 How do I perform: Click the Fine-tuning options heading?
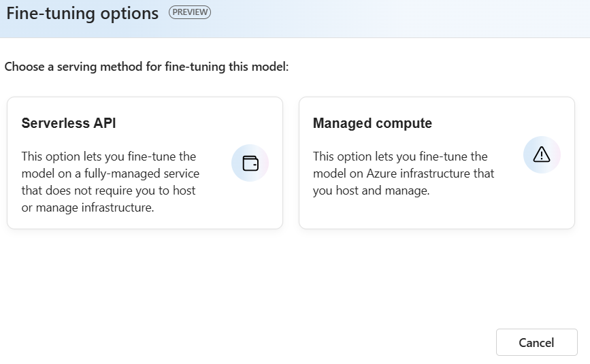tap(82, 13)
